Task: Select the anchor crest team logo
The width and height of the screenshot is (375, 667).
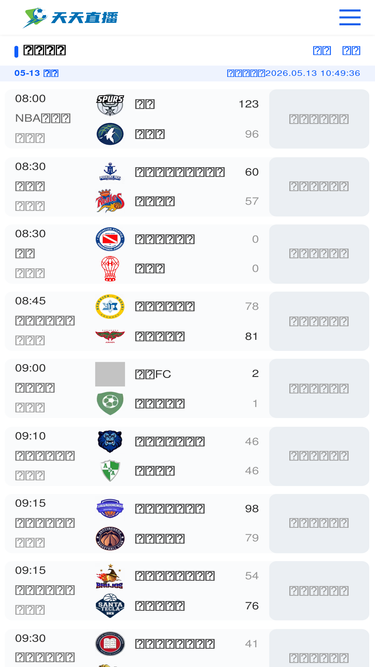Action: click(110, 172)
